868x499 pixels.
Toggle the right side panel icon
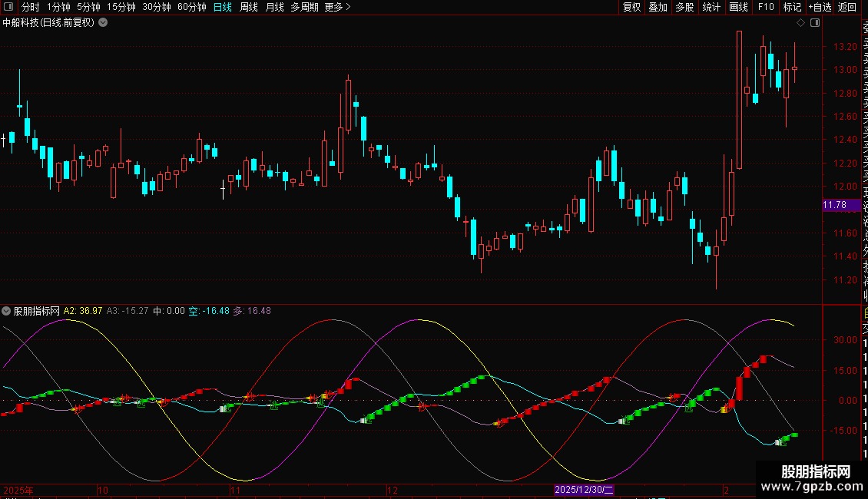tap(815, 23)
